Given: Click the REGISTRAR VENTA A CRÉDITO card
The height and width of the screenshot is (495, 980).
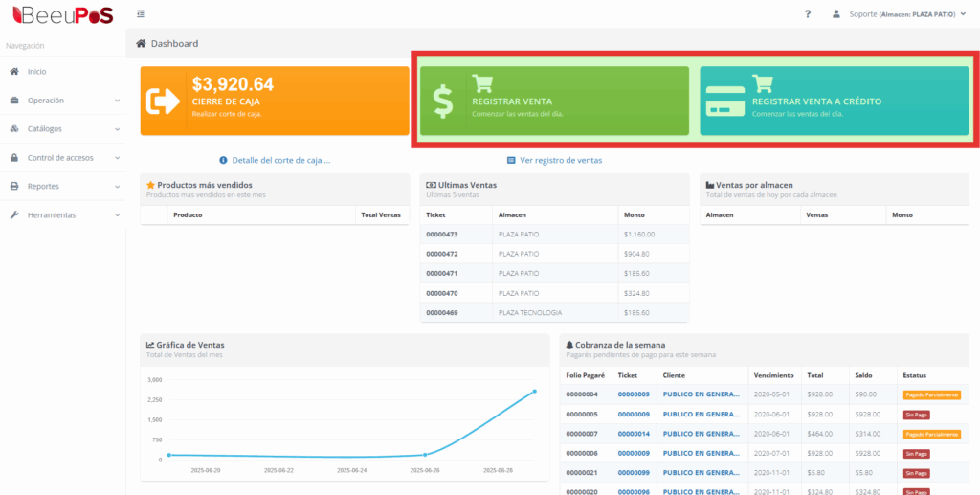Looking at the screenshot, I should pos(835,101).
